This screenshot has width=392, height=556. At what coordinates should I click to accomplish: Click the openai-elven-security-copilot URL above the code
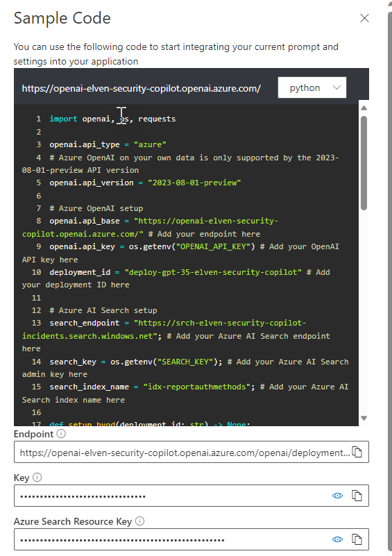click(x=141, y=88)
